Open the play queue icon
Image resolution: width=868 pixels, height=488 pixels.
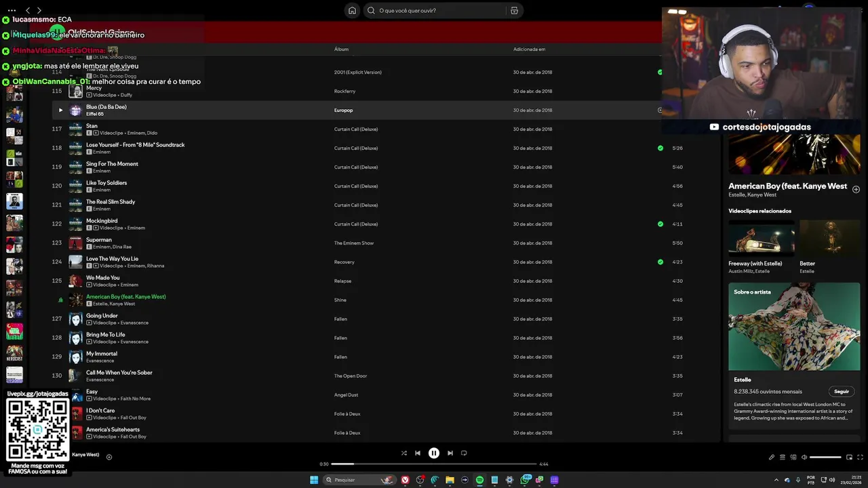click(x=782, y=457)
